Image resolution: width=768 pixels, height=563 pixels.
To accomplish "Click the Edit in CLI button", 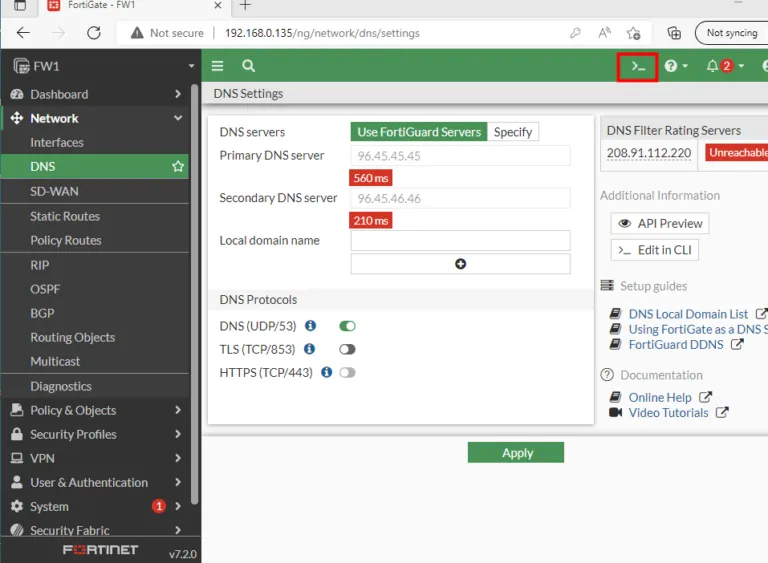I will coord(654,250).
